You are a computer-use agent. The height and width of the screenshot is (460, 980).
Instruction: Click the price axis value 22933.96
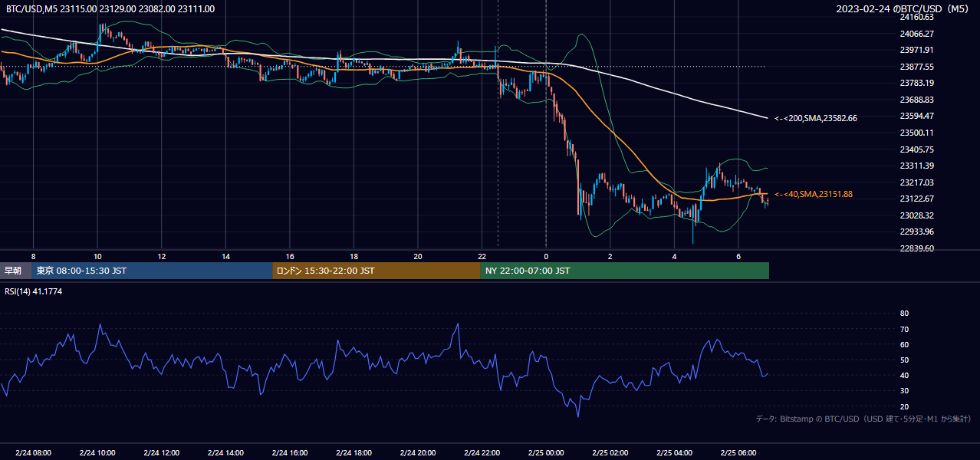916,232
